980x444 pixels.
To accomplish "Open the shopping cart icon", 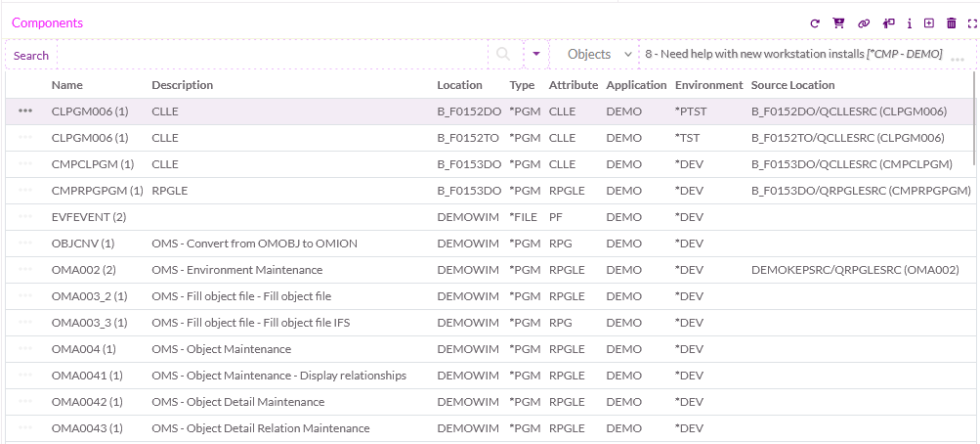I will (838, 23).
